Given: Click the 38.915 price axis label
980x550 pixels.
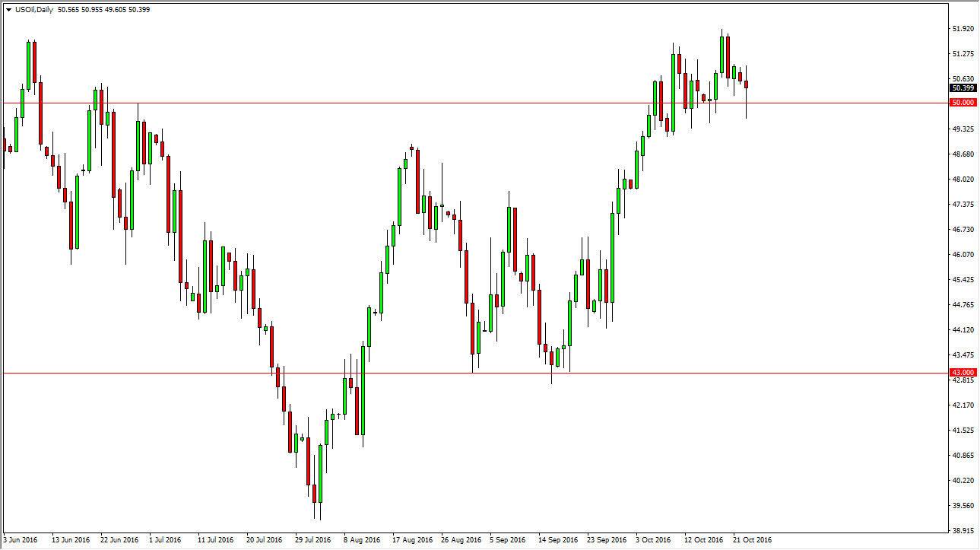Looking at the screenshot, I should pos(962,531).
